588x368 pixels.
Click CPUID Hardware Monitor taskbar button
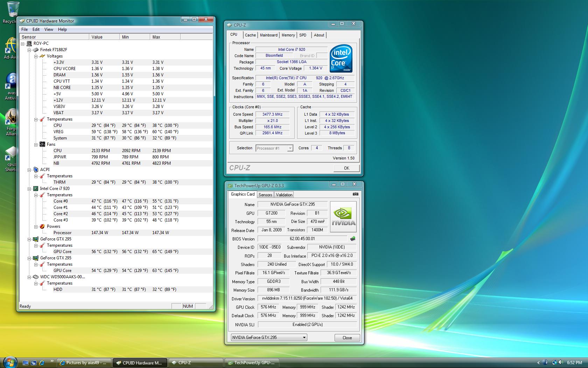140,363
